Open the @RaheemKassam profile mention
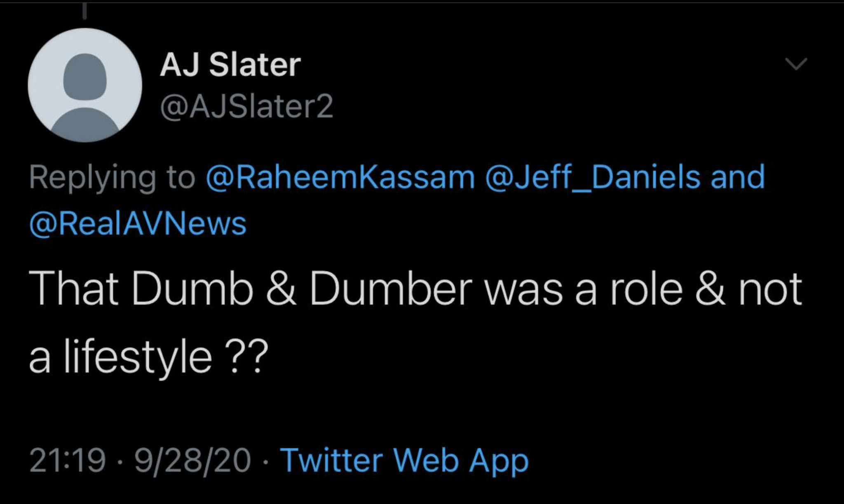 point(340,177)
